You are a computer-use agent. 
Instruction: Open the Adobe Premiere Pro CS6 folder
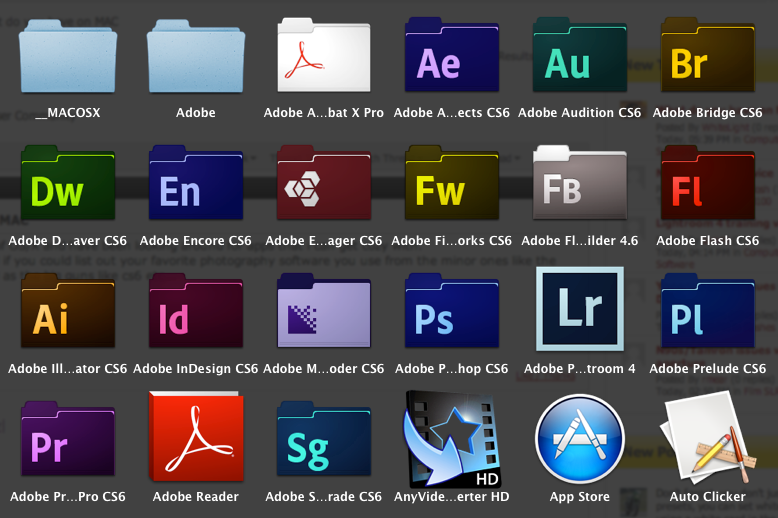click(x=67, y=443)
